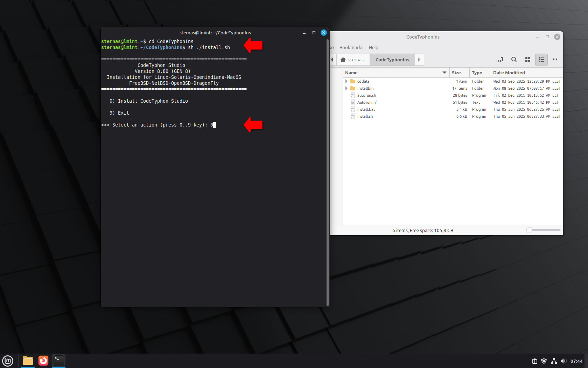Maximize the terminal window
Viewport: 588px width, 368px height.
314,33
